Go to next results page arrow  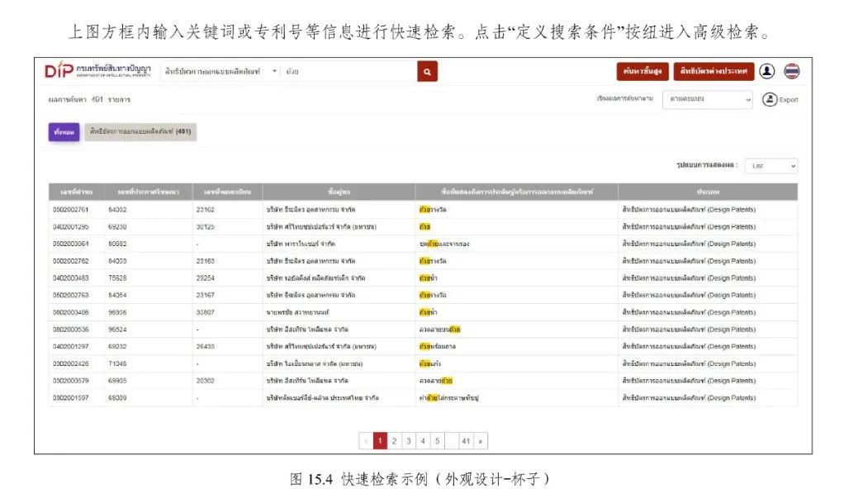(481, 441)
